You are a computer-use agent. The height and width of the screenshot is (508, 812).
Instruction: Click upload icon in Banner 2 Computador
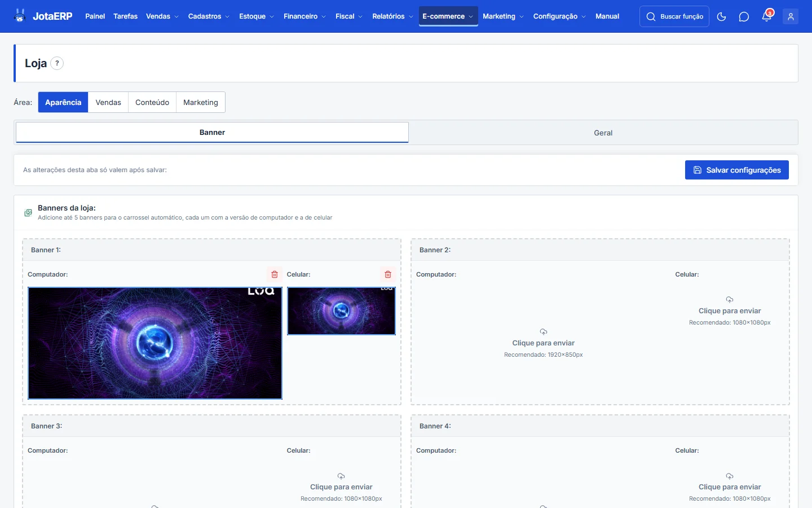coord(544,332)
